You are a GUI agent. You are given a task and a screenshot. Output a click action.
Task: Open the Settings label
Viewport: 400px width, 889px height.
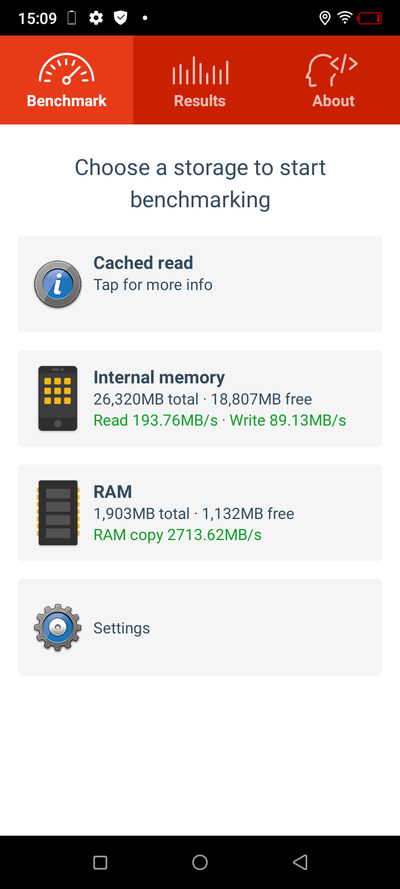(122, 628)
